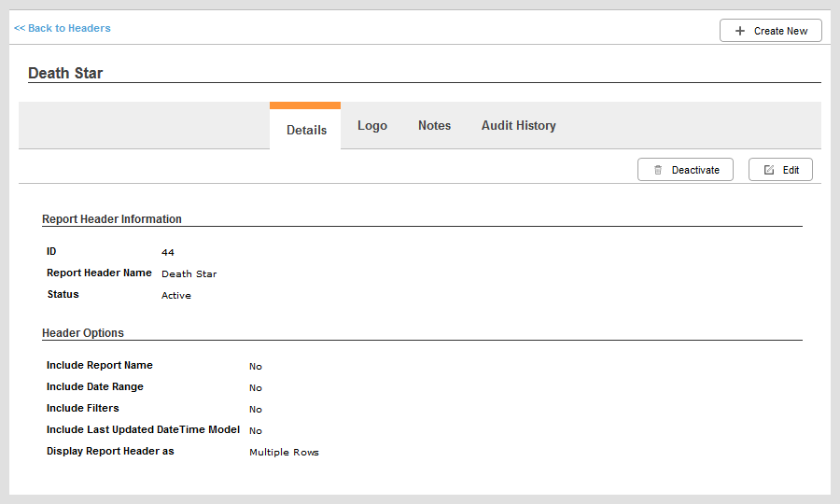The image size is (840, 504).
Task: Click the Multiple Rows display value
Action: (284, 452)
